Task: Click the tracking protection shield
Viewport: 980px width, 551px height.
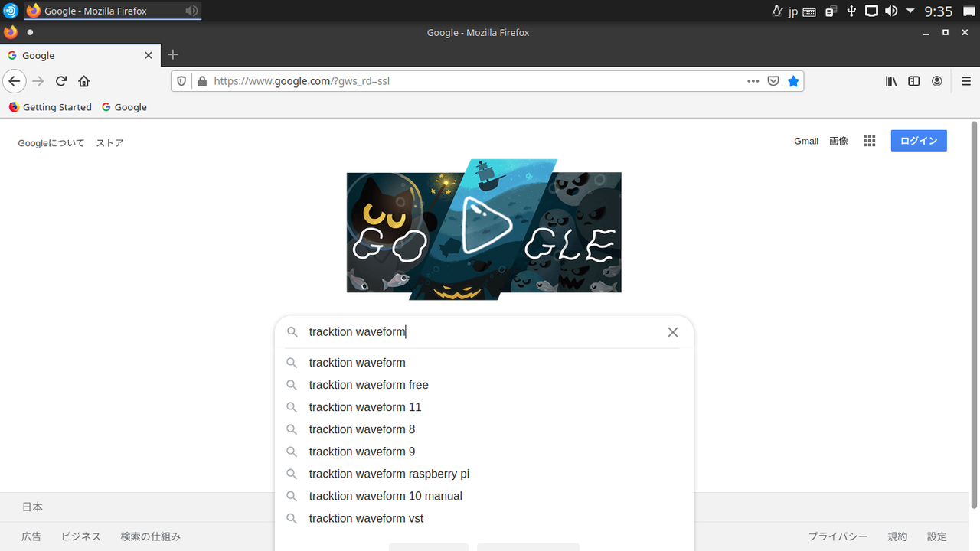Action: (x=181, y=80)
